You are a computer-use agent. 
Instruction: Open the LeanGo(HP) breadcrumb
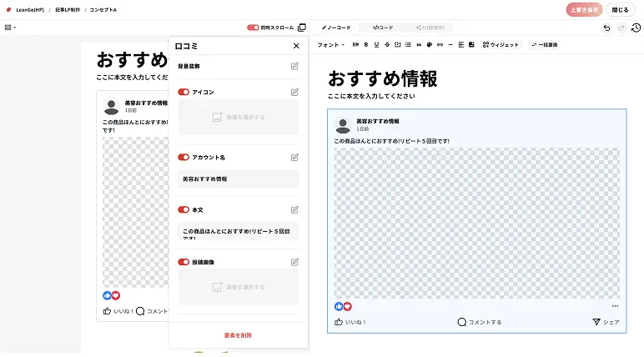pyautogui.click(x=29, y=10)
